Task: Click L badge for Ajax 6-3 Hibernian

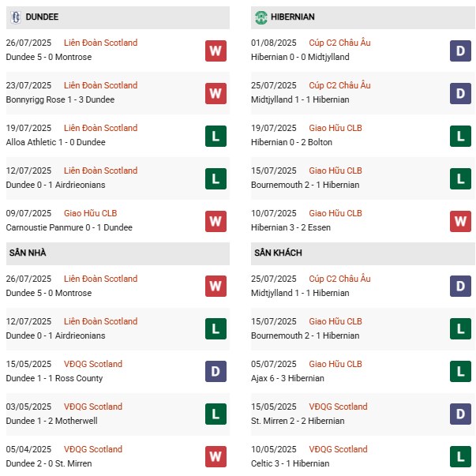Action: (x=460, y=372)
